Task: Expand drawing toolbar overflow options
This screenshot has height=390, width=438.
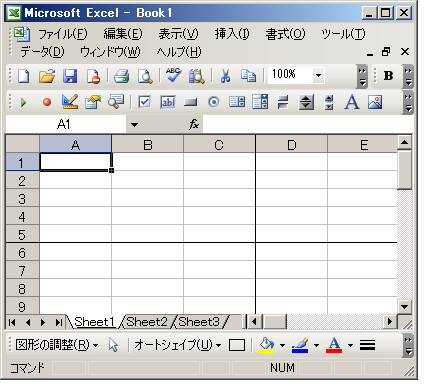Action: 408,345
